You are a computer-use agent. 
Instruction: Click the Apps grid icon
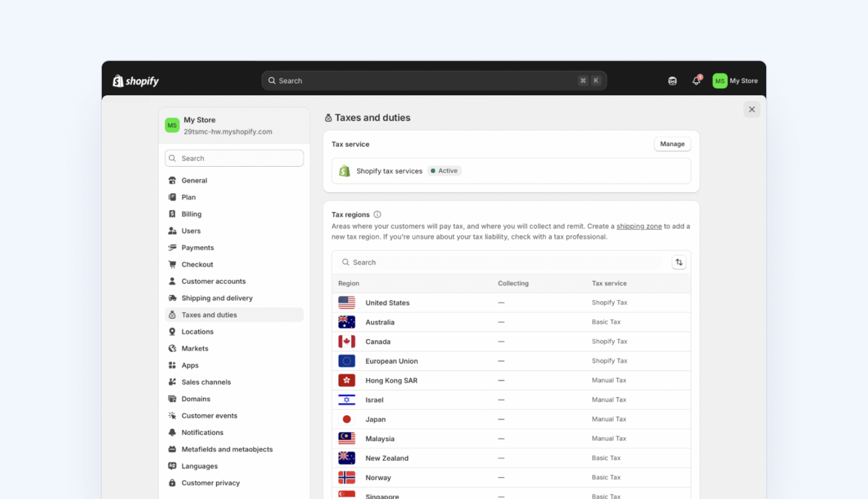(x=172, y=365)
